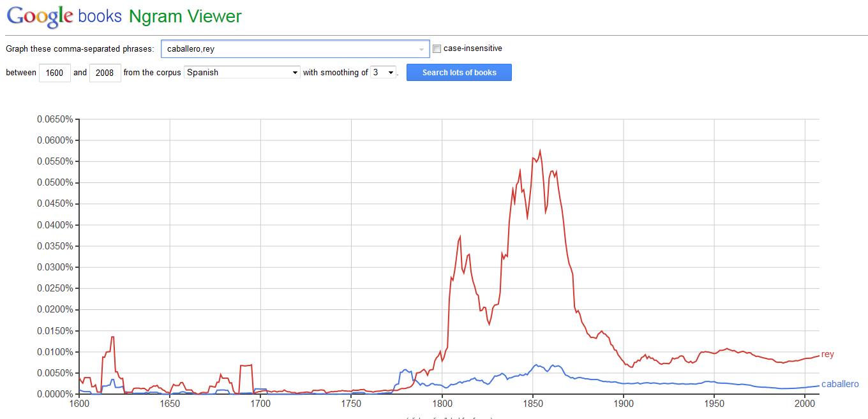868x419 pixels.
Task: Click the 1700 x-axis label
Action: pos(260,404)
